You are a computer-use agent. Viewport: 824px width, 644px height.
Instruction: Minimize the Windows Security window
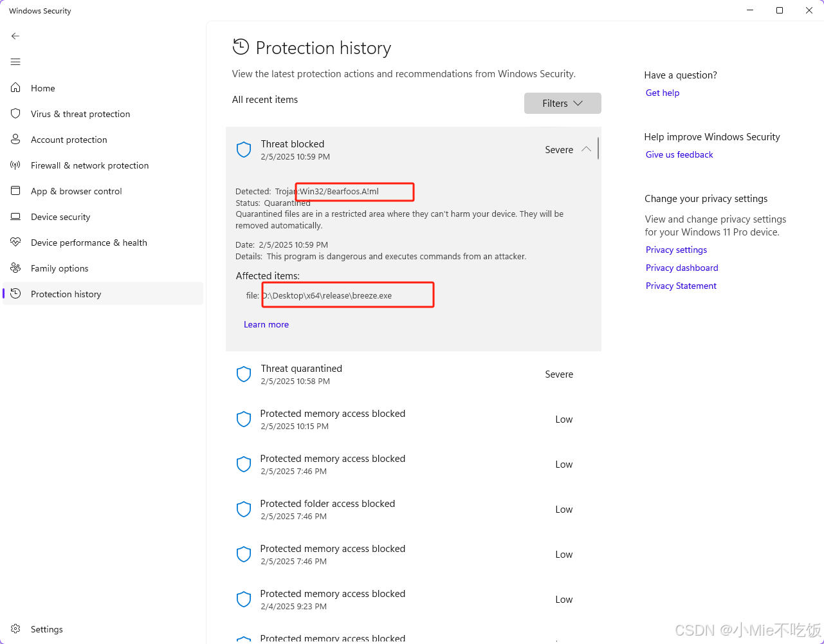tap(750, 10)
